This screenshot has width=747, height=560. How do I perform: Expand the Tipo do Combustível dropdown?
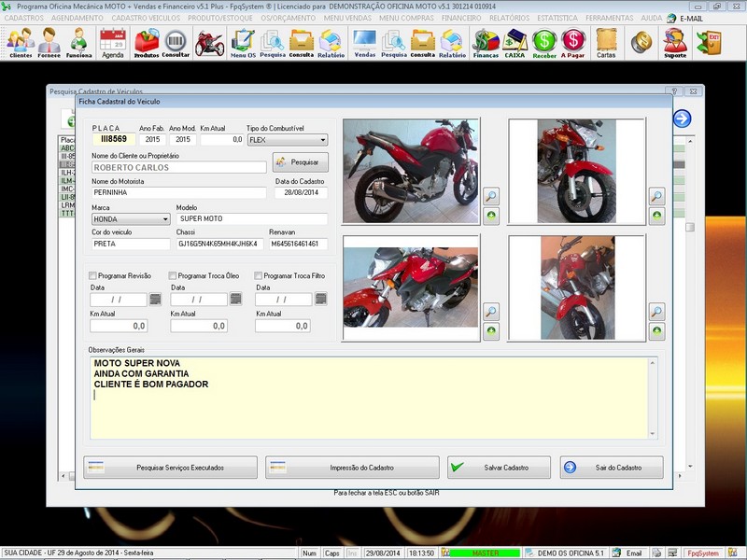coord(322,140)
